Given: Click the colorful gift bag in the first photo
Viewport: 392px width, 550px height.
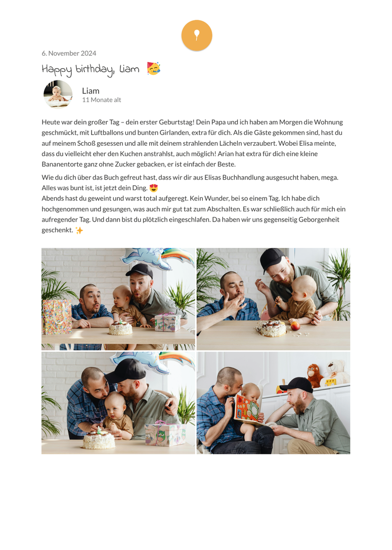Looking at the screenshot, I should (57, 317).
